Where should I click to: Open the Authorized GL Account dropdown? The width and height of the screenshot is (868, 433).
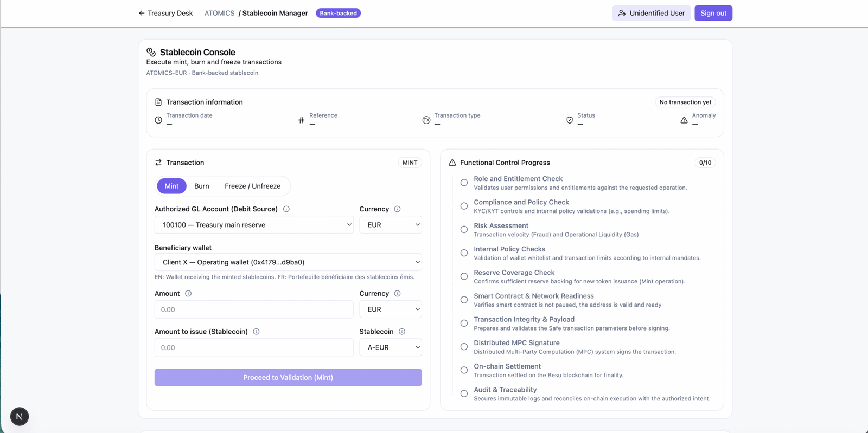(x=254, y=225)
